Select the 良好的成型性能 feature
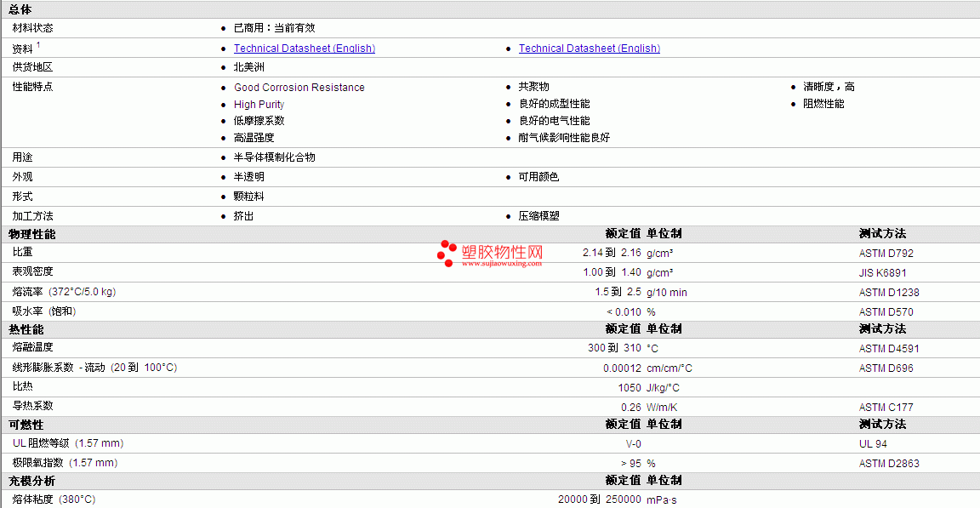980x508 pixels. (555, 104)
